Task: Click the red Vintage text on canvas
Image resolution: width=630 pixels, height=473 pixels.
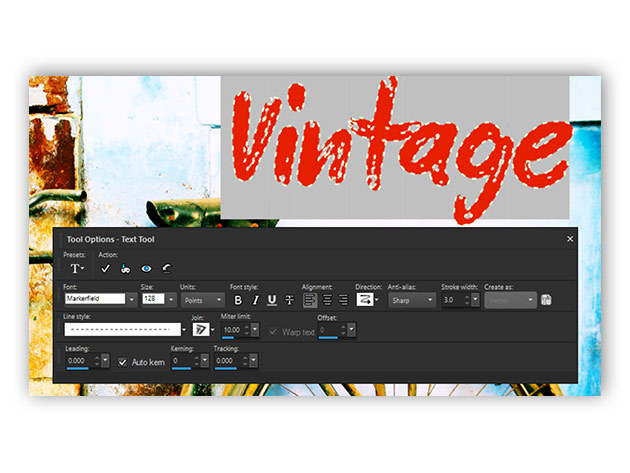Action: (401, 150)
